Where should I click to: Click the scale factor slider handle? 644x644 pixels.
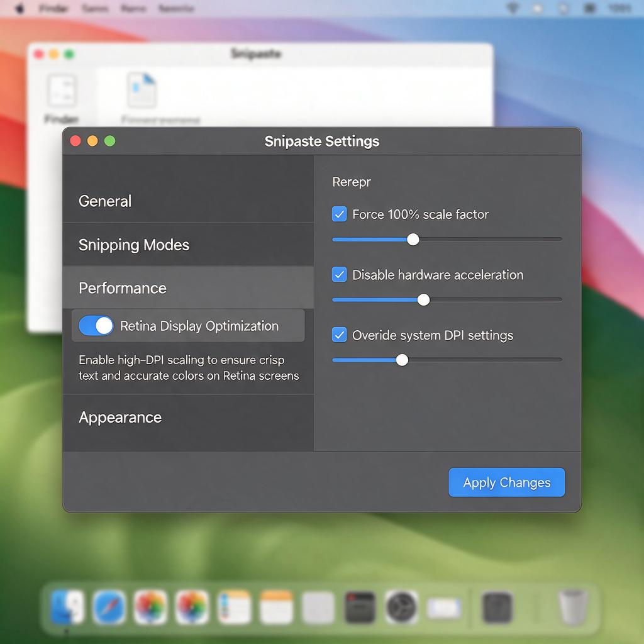(413, 240)
